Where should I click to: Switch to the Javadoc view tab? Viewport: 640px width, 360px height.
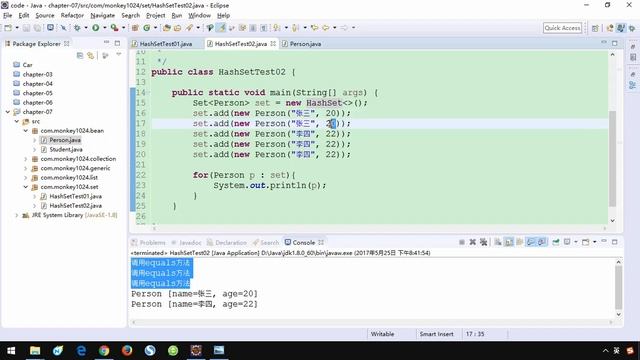coord(187,242)
